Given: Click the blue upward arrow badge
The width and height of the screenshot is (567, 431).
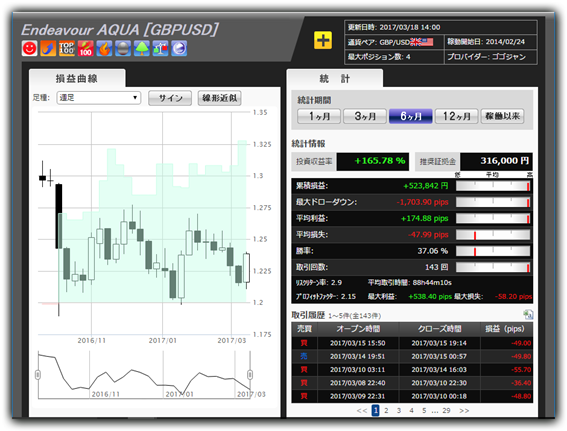Looking at the screenshot, I should pyautogui.click(x=48, y=48).
